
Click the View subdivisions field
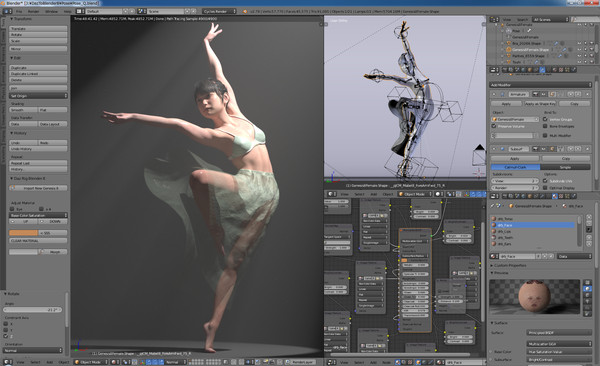pyautogui.click(x=515, y=181)
